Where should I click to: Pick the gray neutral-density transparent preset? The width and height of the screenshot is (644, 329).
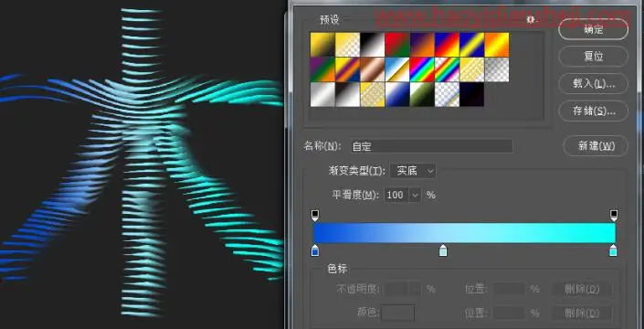click(497, 69)
